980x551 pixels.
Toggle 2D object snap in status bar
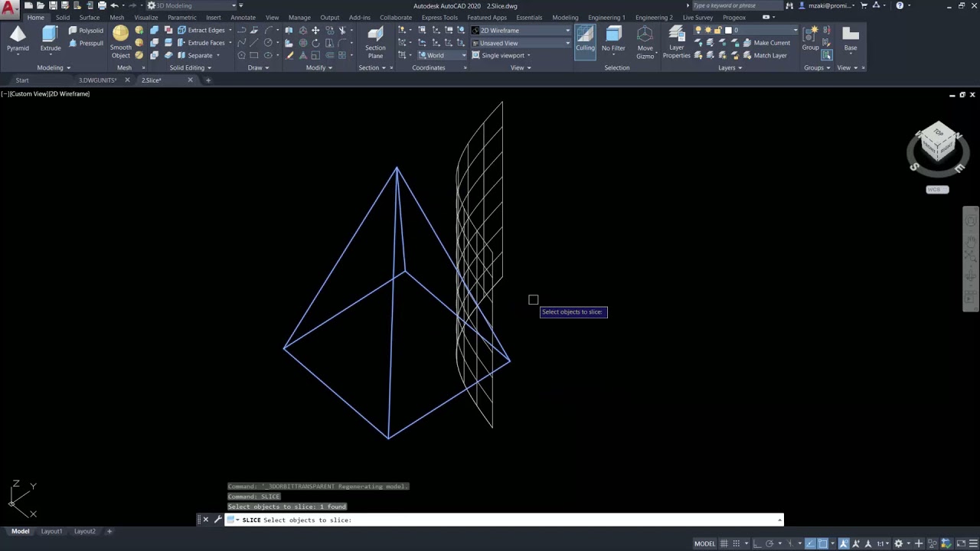pyautogui.click(x=823, y=543)
